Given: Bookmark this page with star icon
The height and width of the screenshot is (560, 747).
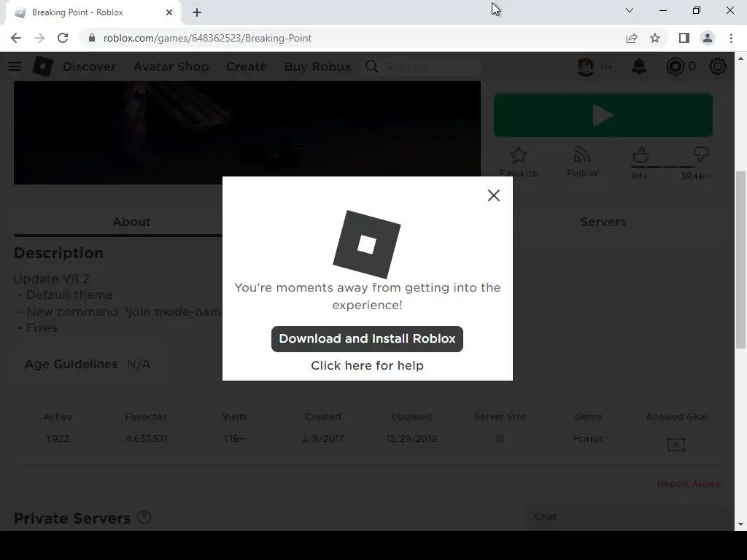Looking at the screenshot, I should coord(655,38).
